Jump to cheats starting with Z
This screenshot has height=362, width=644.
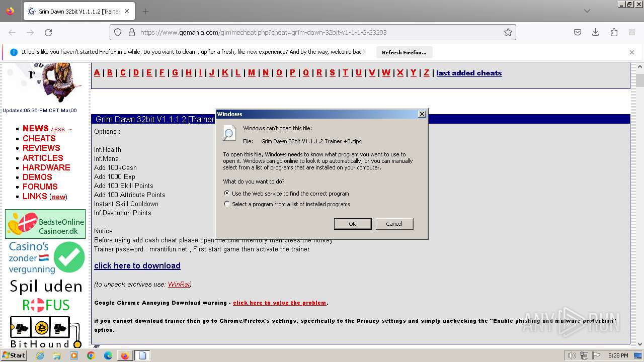pos(426,73)
